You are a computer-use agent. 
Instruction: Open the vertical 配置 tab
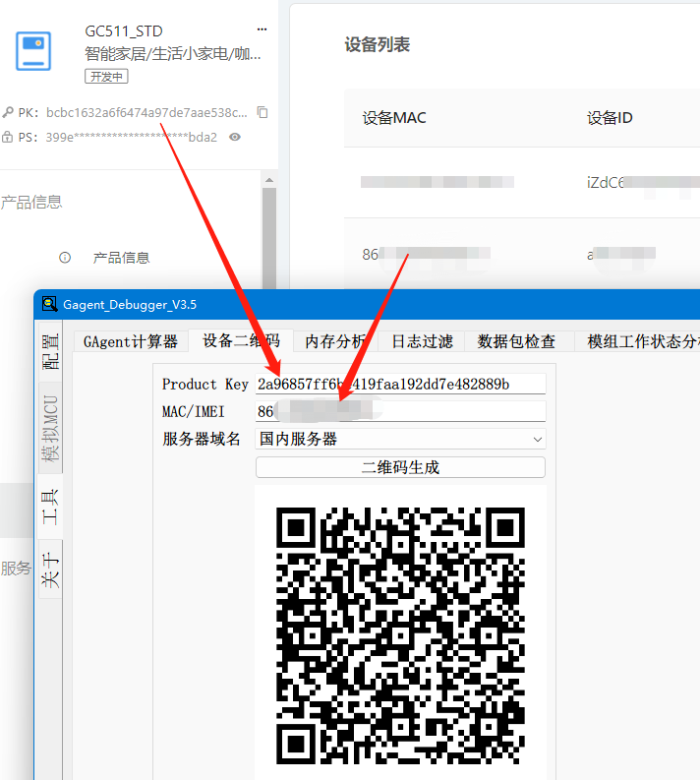click(50, 351)
